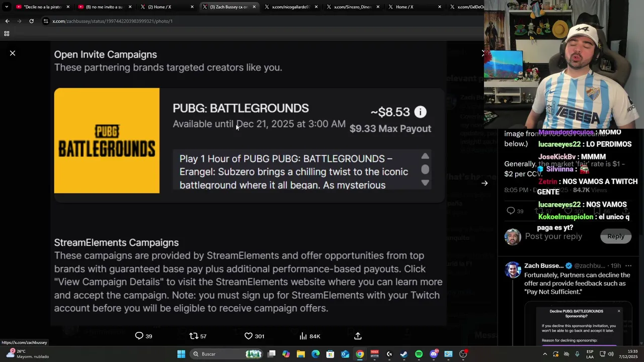Open Copilot from the taskbar
This screenshot has height=362, width=644.
click(x=286, y=354)
